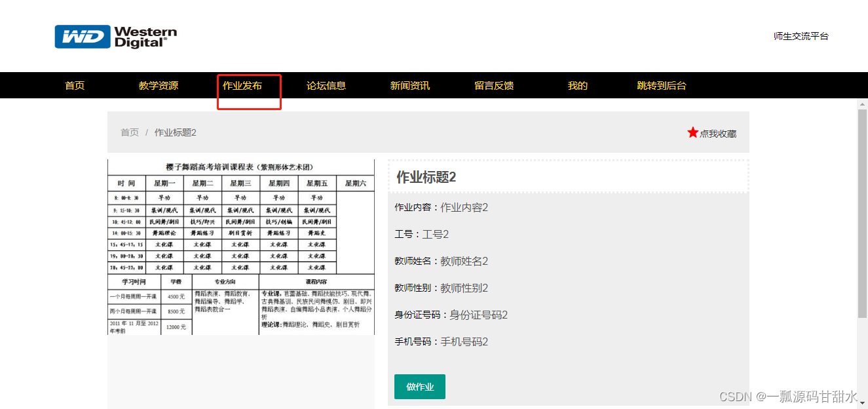Open the 教学资源 menu item
Screen dimensions: 868x409
pyautogui.click(x=159, y=85)
